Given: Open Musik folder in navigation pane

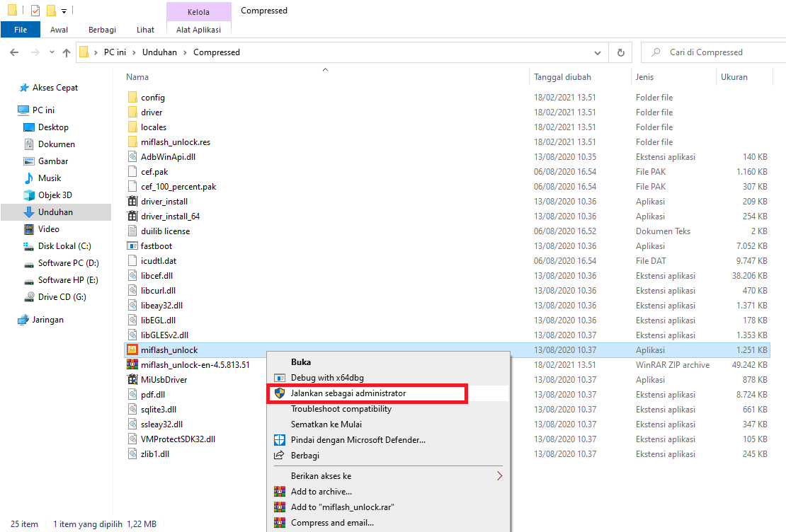Looking at the screenshot, I should 50,178.
